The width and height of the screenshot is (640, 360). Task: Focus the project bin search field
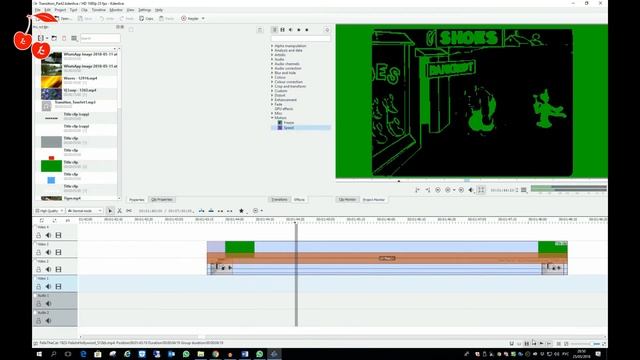point(100,38)
